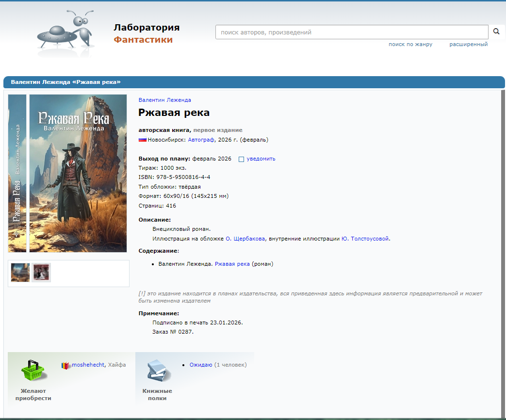The width and height of the screenshot is (506, 420).
Task: Open illustrator Ю. Толстоусовой link
Action: coord(365,239)
